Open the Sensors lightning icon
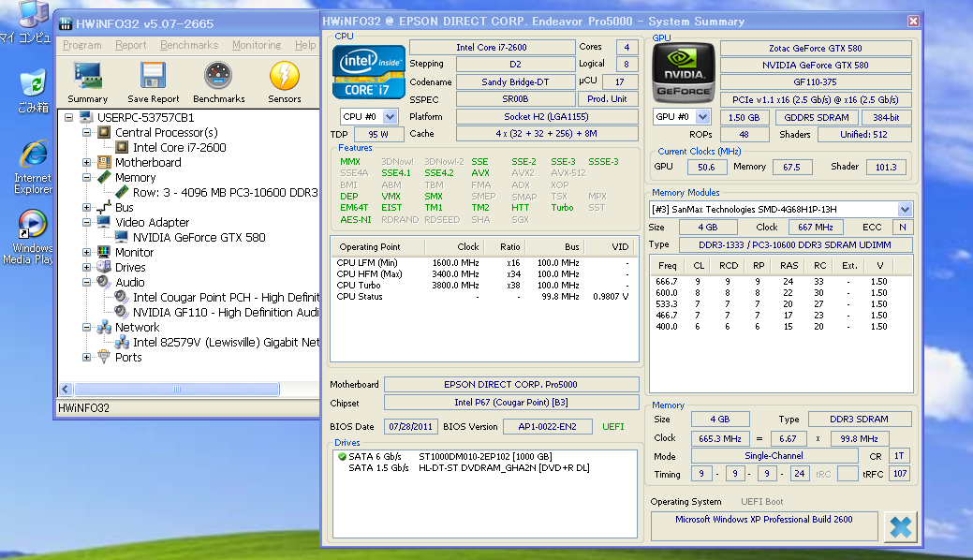 pyautogui.click(x=284, y=82)
